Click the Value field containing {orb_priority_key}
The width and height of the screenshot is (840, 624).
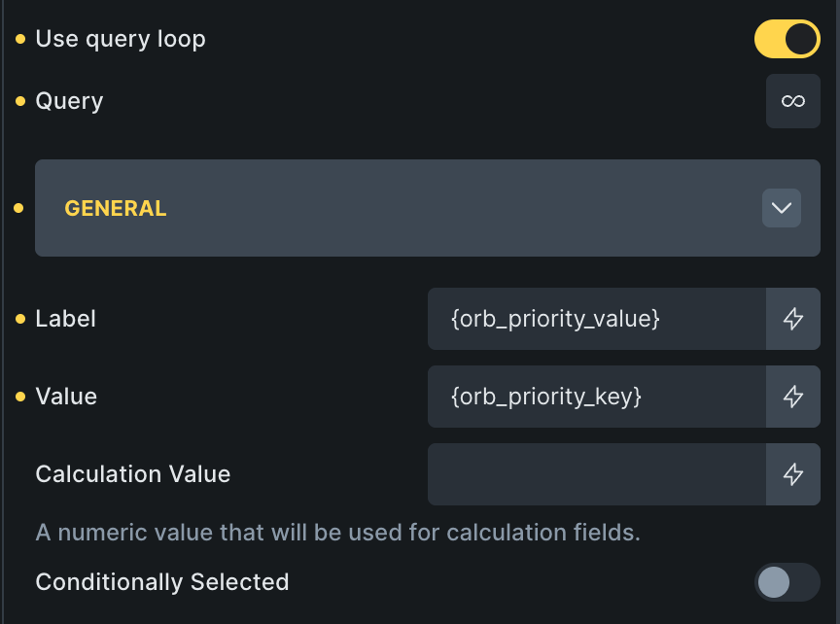pyautogui.click(x=596, y=397)
